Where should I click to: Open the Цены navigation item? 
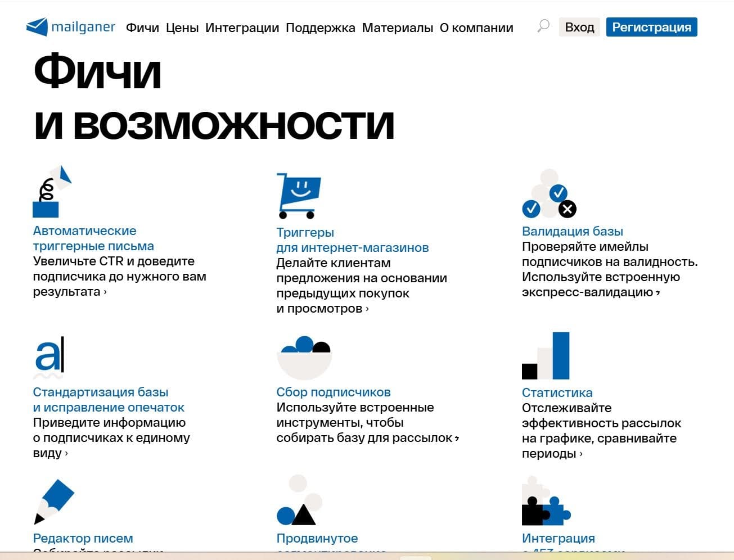click(182, 28)
